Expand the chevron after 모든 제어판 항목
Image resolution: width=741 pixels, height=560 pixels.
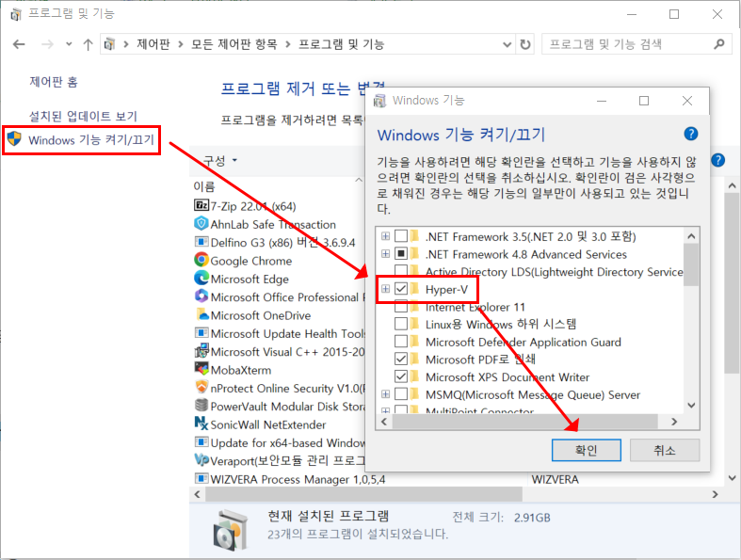pyautogui.click(x=288, y=44)
